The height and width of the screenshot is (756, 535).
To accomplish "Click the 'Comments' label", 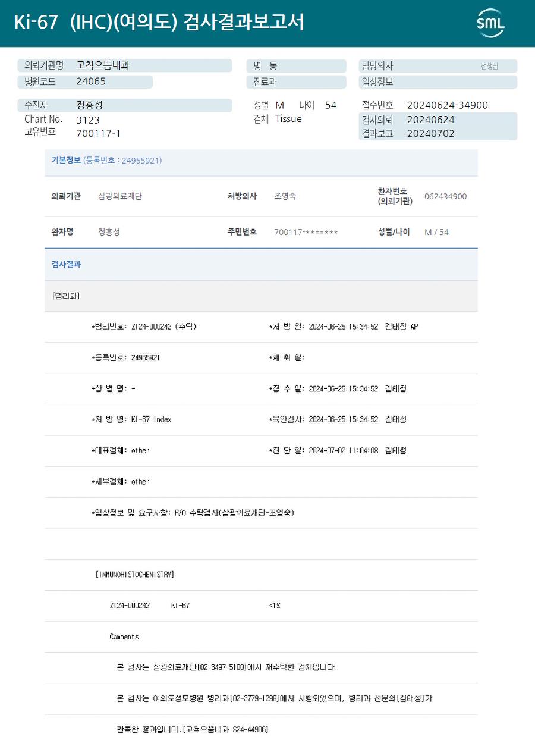I will (124, 636).
